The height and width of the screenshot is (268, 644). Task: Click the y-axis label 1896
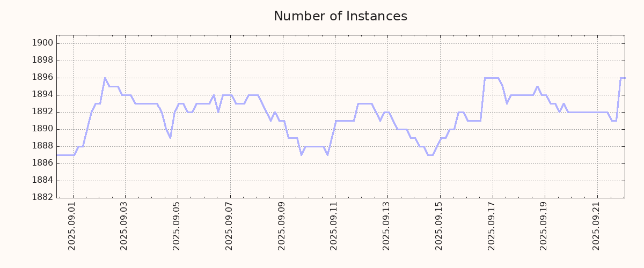[42, 78]
